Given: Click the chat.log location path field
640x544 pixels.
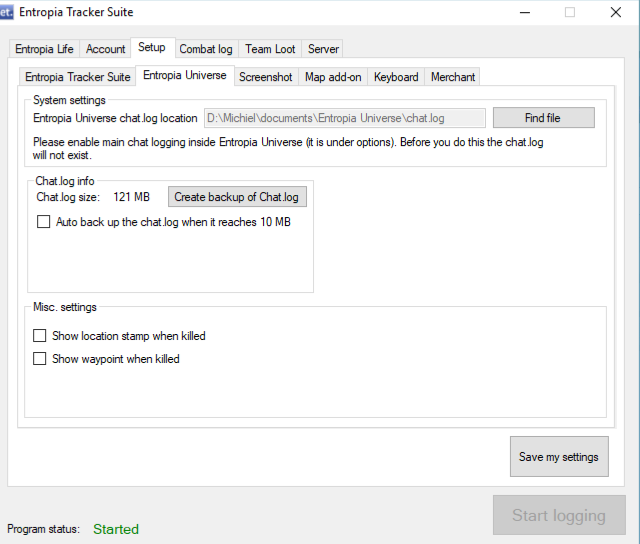Looking at the screenshot, I should coord(345,118).
